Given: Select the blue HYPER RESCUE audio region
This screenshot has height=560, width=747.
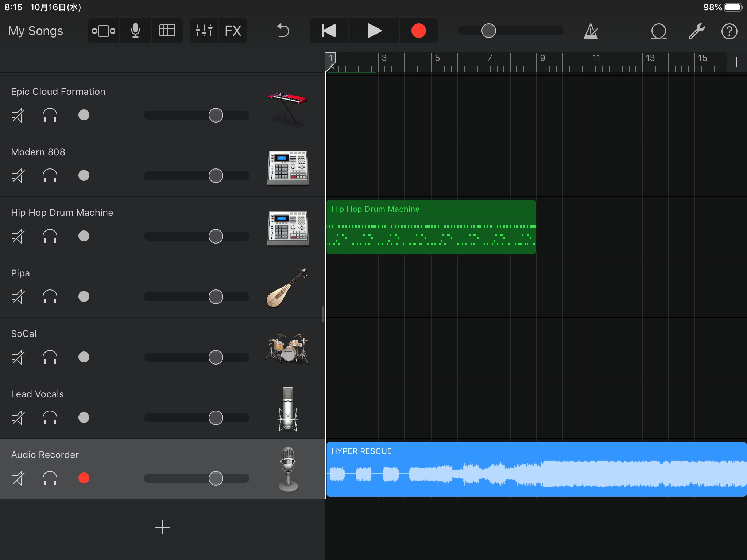Looking at the screenshot, I should click(x=537, y=469).
